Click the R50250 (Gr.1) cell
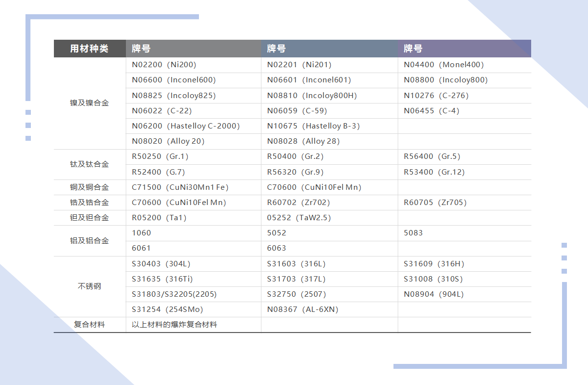This screenshot has height=385, width=588. tap(194, 156)
